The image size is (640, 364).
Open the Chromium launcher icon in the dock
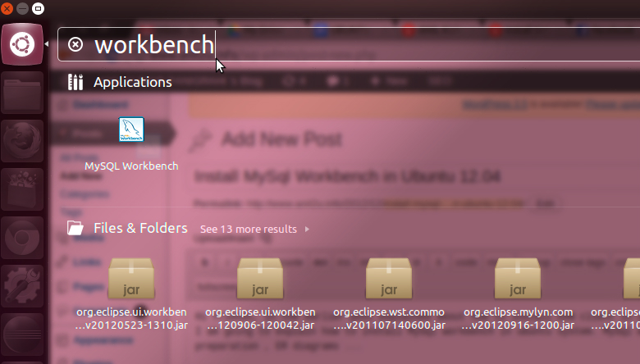click(22, 238)
